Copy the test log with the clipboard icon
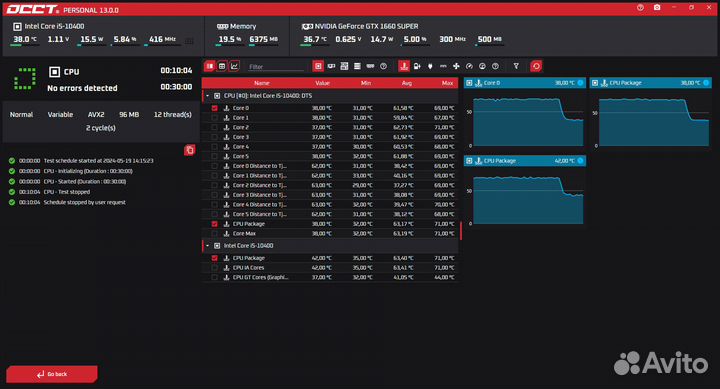 click(x=190, y=150)
